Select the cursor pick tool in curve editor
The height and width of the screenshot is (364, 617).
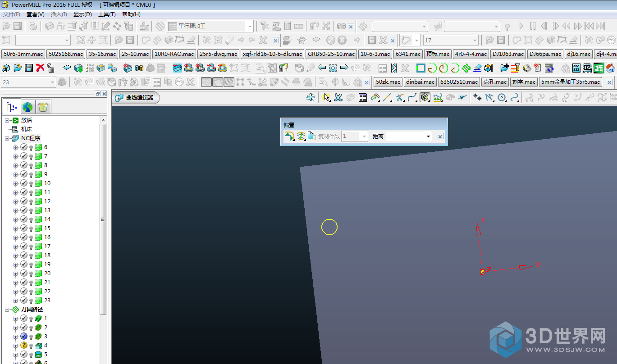tap(326, 97)
